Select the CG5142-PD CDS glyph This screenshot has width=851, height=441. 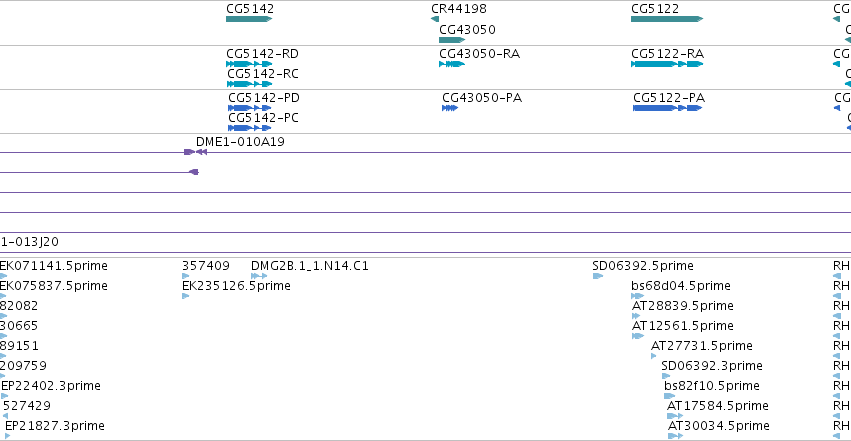tap(250, 108)
